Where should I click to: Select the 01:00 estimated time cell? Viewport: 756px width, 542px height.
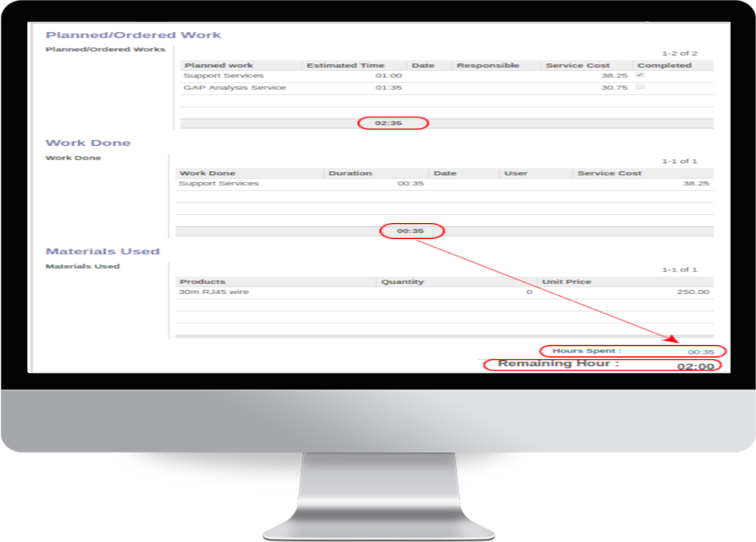(x=388, y=76)
